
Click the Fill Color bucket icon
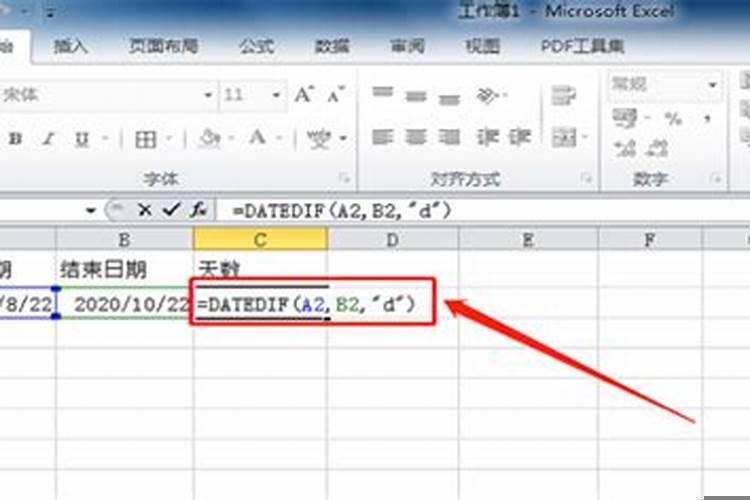click(x=210, y=139)
